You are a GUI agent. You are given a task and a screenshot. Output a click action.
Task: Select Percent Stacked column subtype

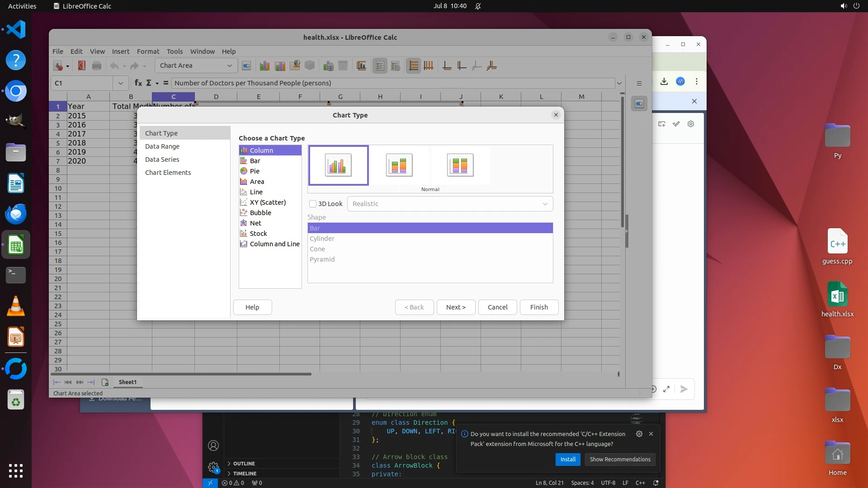coord(460,165)
